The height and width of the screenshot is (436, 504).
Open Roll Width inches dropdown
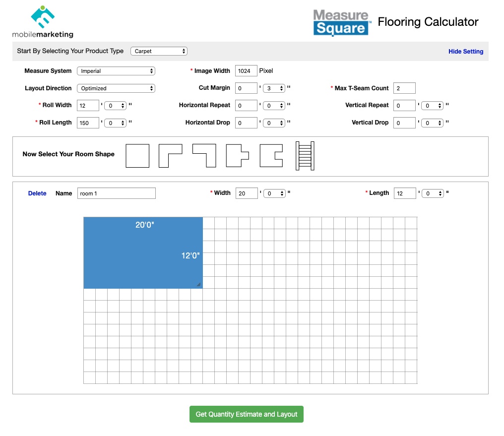116,106
